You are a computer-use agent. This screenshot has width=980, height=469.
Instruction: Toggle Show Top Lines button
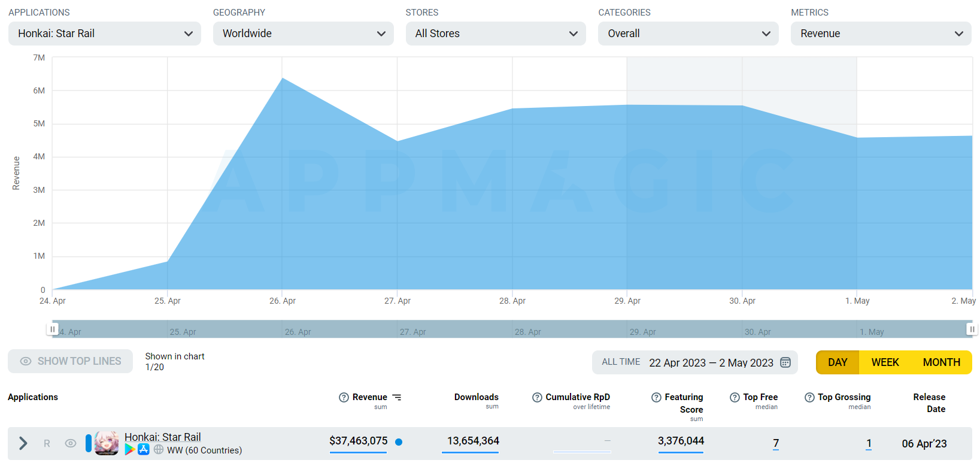(x=71, y=361)
